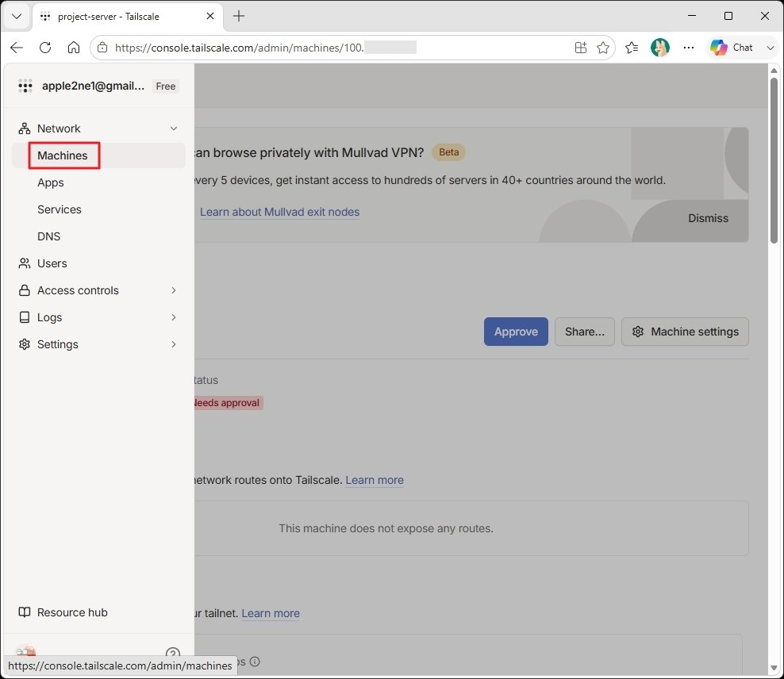
Task: Open the split screen icon in address bar
Action: [x=581, y=48]
